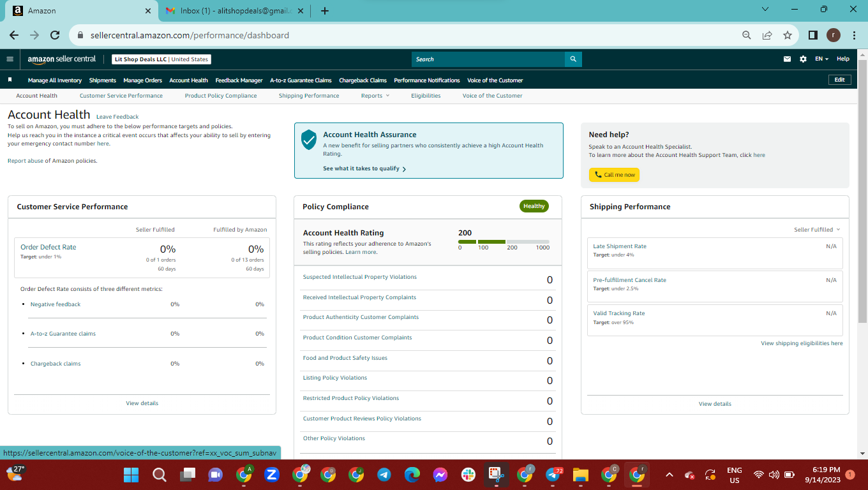Image resolution: width=868 pixels, height=490 pixels.
Task: Open View shipping eligibilities here link
Action: 802,343
